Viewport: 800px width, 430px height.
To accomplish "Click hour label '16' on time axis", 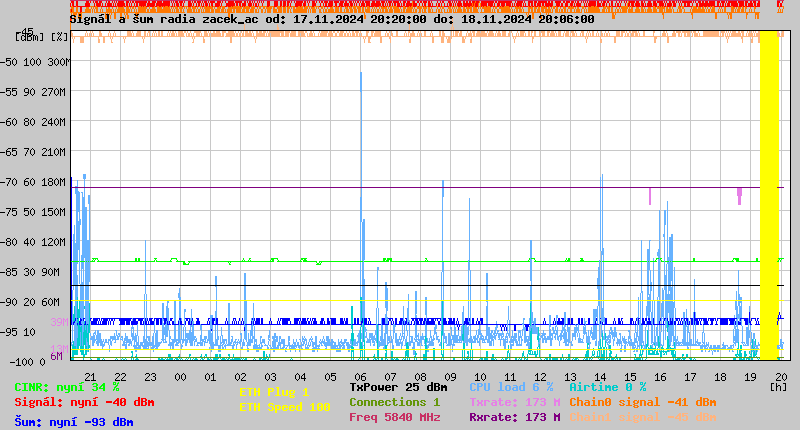I will tap(660, 377).
